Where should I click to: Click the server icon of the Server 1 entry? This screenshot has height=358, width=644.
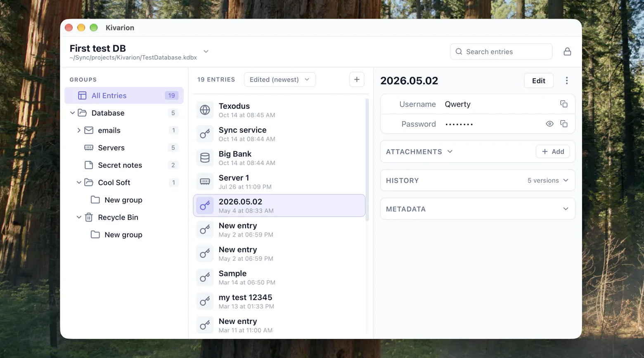click(205, 182)
